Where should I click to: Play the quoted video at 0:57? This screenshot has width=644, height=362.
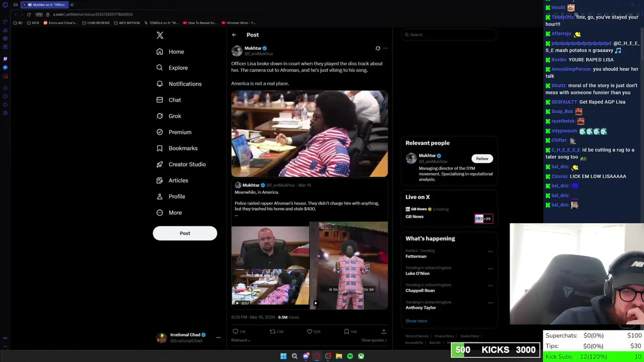270,265
